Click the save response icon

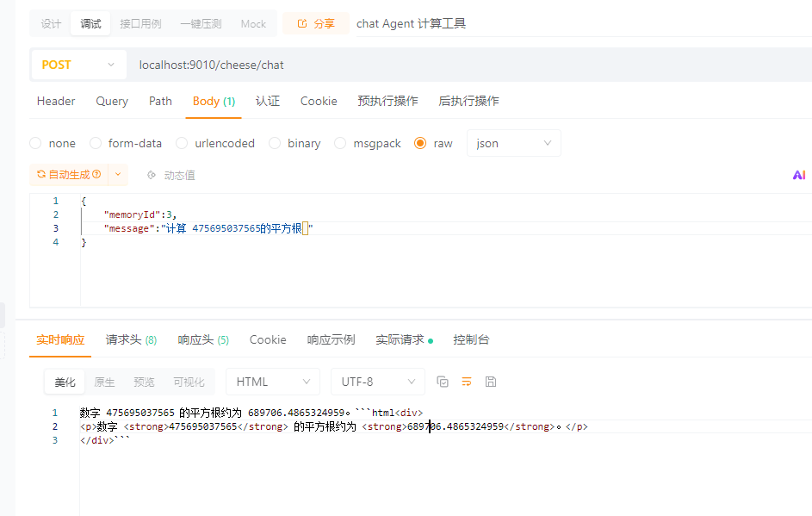(491, 382)
